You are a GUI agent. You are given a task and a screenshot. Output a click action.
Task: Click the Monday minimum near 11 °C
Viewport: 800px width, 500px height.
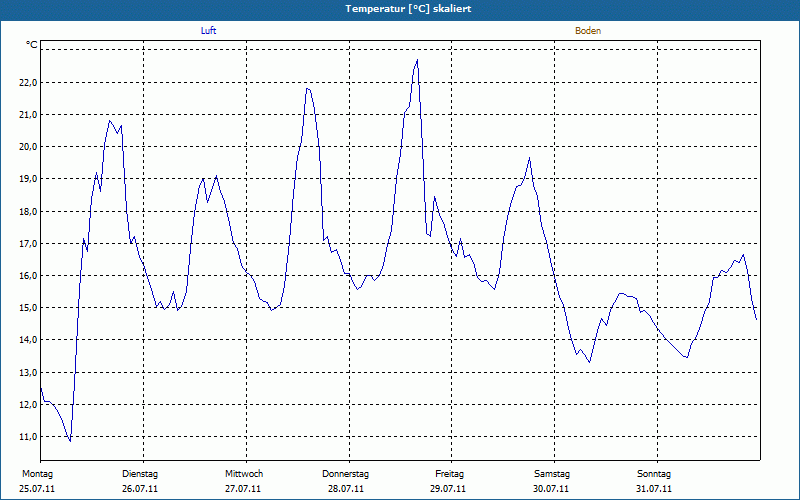tap(70, 440)
